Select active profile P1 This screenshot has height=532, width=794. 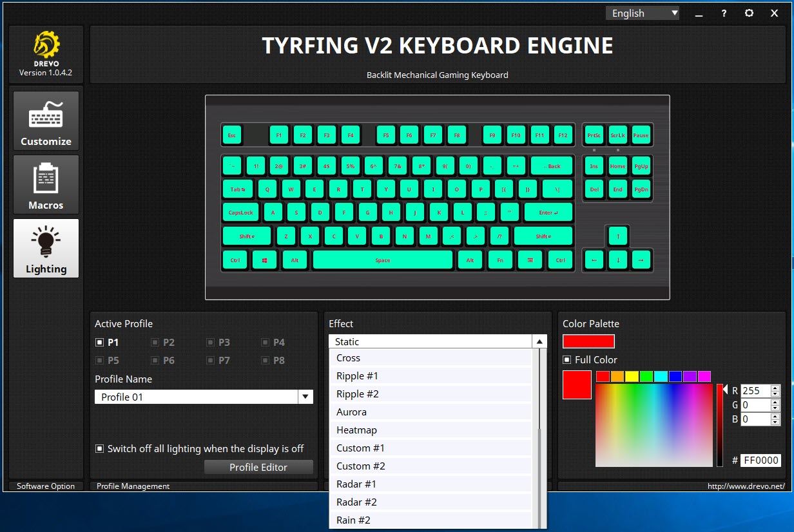click(107, 343)
